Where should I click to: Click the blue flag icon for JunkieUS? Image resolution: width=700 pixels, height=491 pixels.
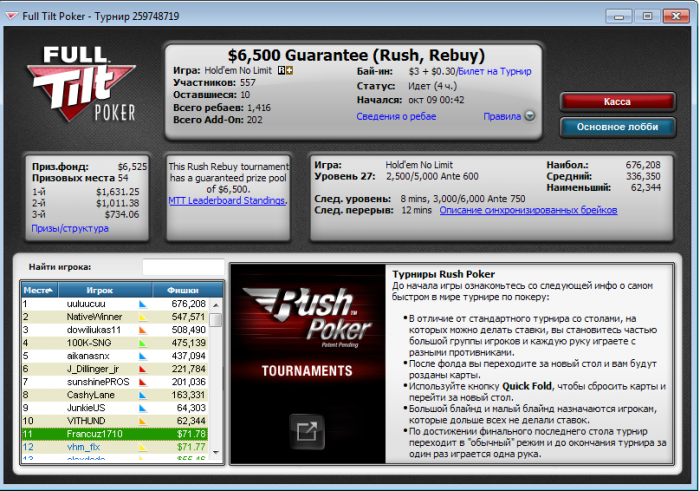143,408
